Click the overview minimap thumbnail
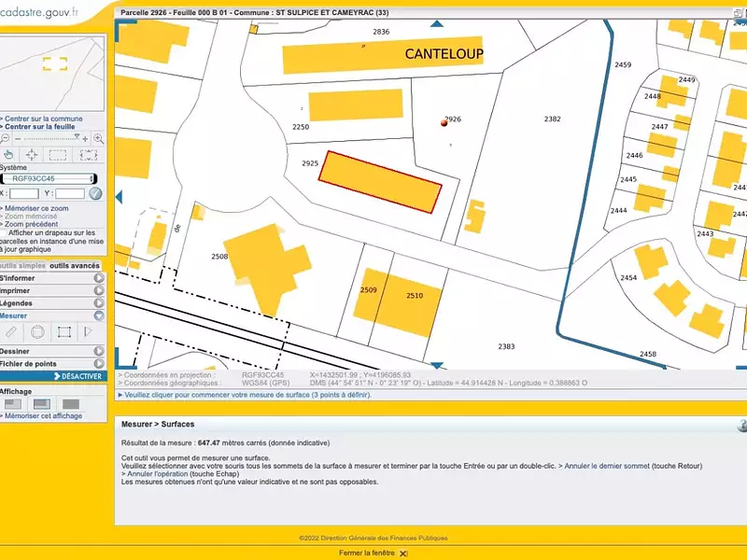The width and height of the screenshot is (747, 560). [x=52, y=74]
